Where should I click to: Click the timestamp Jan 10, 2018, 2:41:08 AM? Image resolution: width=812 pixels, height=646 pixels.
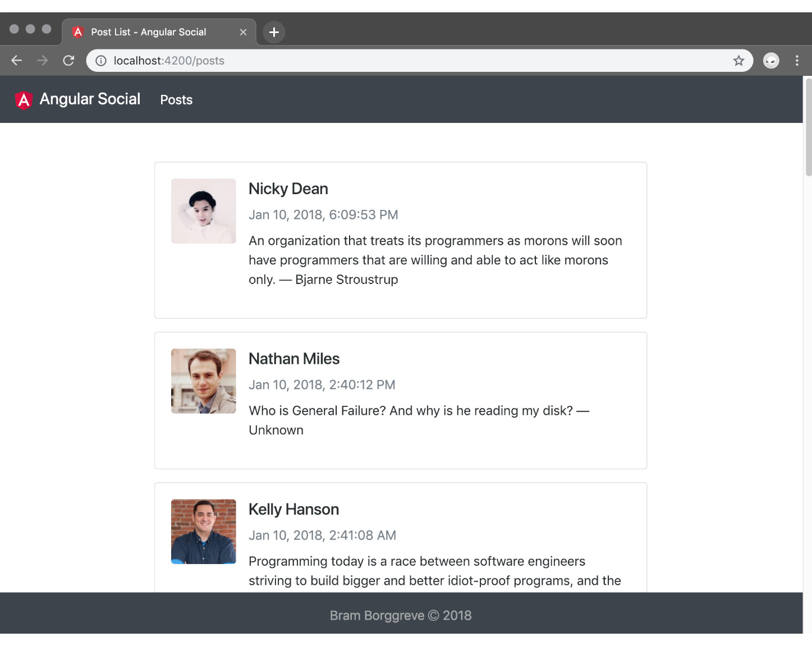tap(323, 535)
